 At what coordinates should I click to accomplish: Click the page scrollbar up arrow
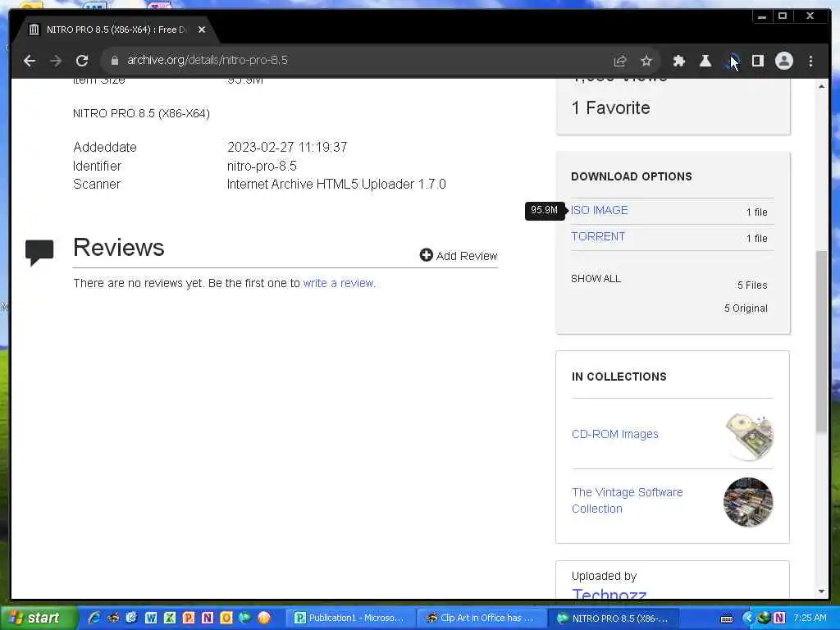(x=821, y=85)
